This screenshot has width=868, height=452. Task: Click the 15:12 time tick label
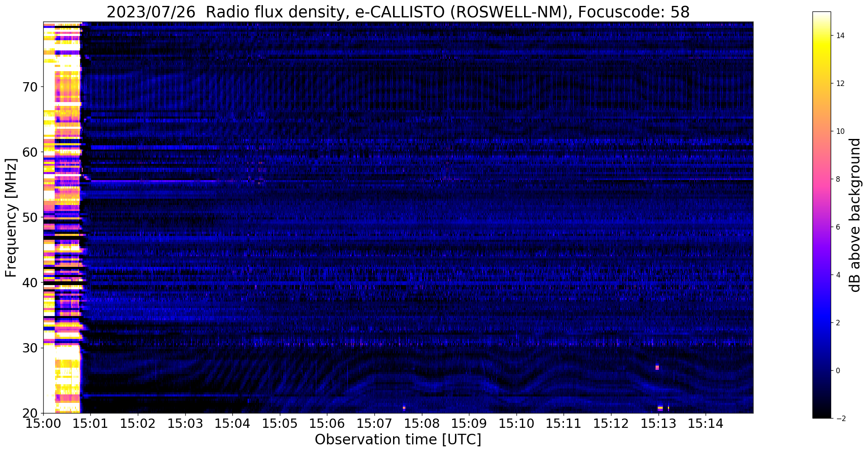point(611,423)
